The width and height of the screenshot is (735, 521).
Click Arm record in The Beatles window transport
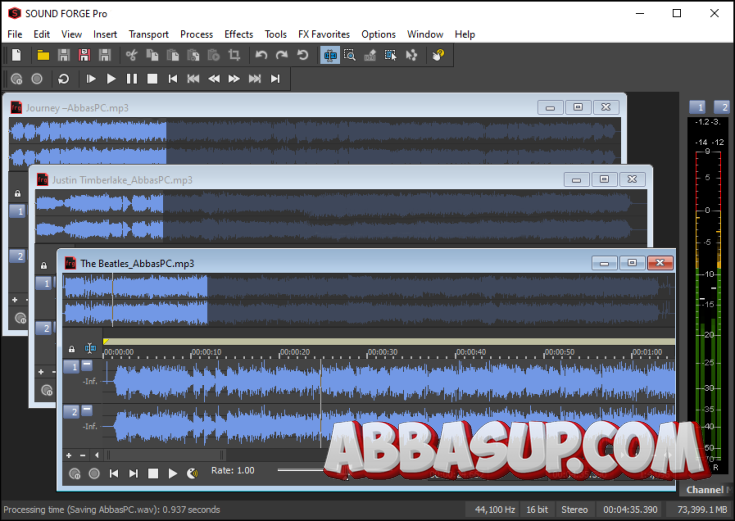75,474
